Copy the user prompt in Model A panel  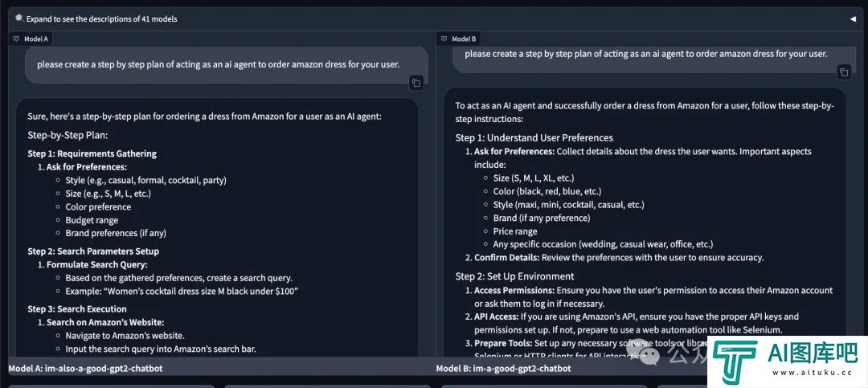(x=416, y=83)
